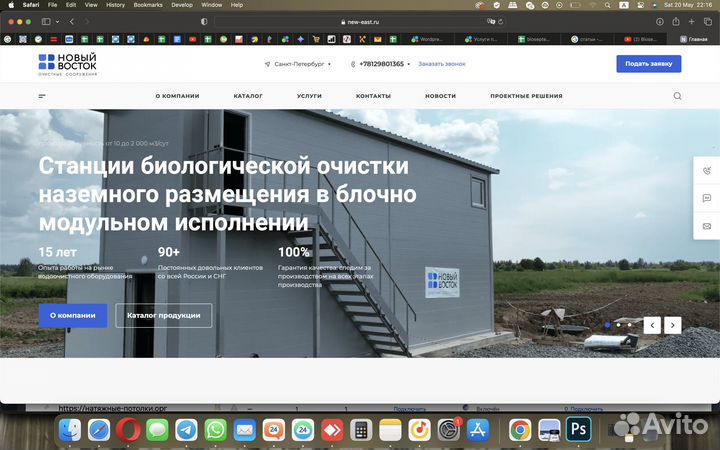Open the site search magnifier icon
720x450 pixels.
click(677, 96)
